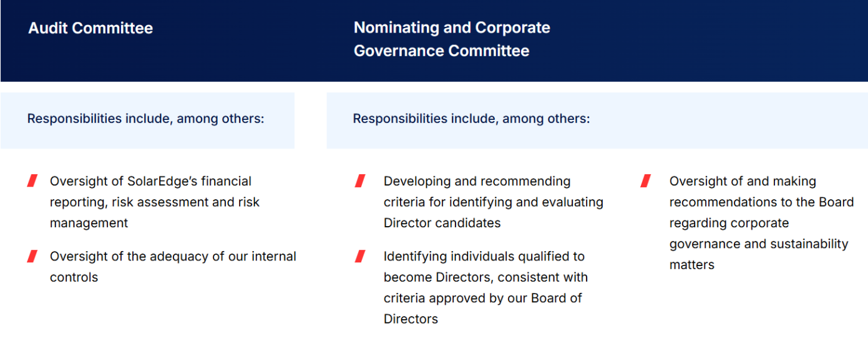Click text about individuals qualified to become Directors

click(x=485, y=287)
